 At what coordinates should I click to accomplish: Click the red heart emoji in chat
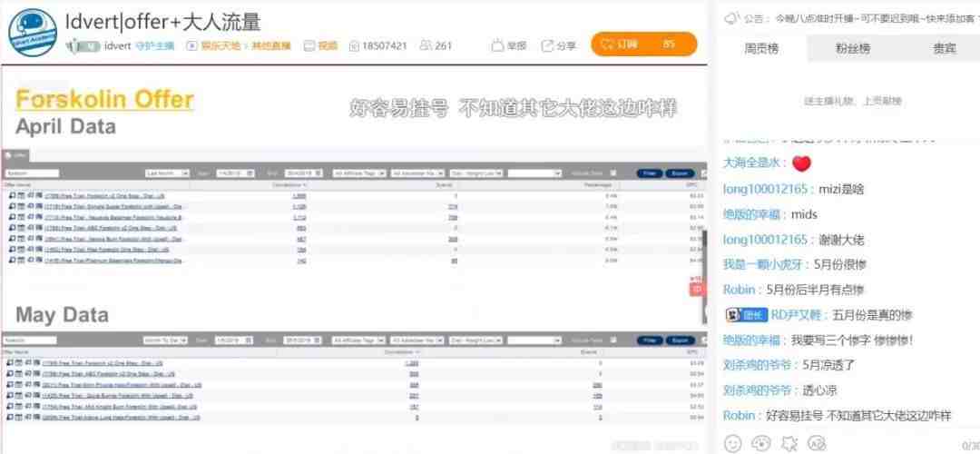(x=801, y=163)
